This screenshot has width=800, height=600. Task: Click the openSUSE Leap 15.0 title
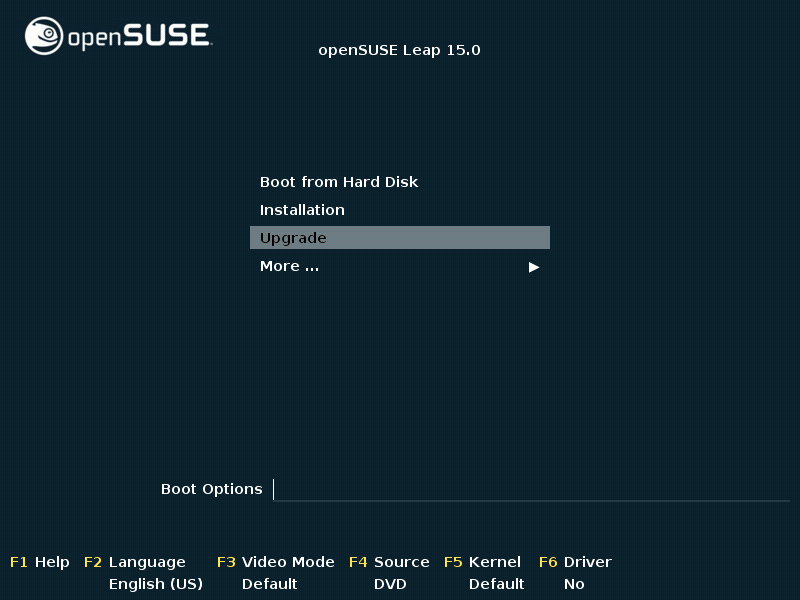coord(399,50)
